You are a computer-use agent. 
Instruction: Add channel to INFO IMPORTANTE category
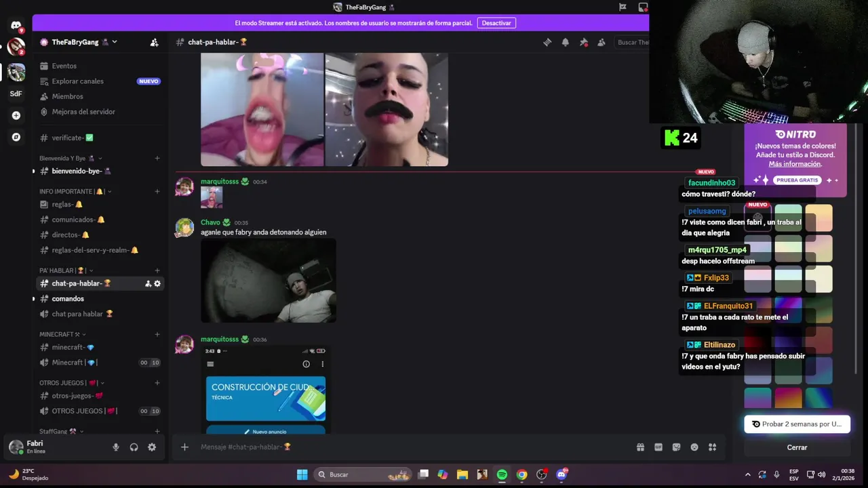157,191
